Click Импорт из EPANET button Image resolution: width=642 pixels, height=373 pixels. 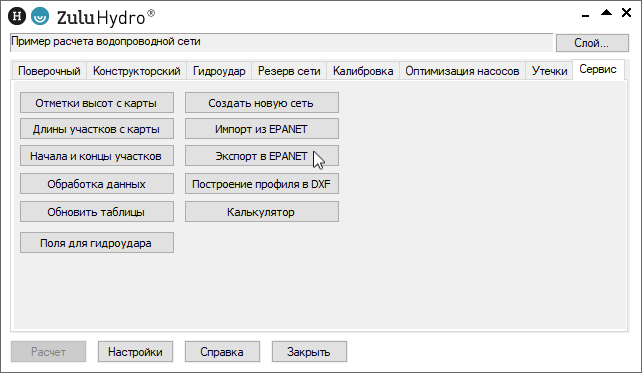[262, 129]
